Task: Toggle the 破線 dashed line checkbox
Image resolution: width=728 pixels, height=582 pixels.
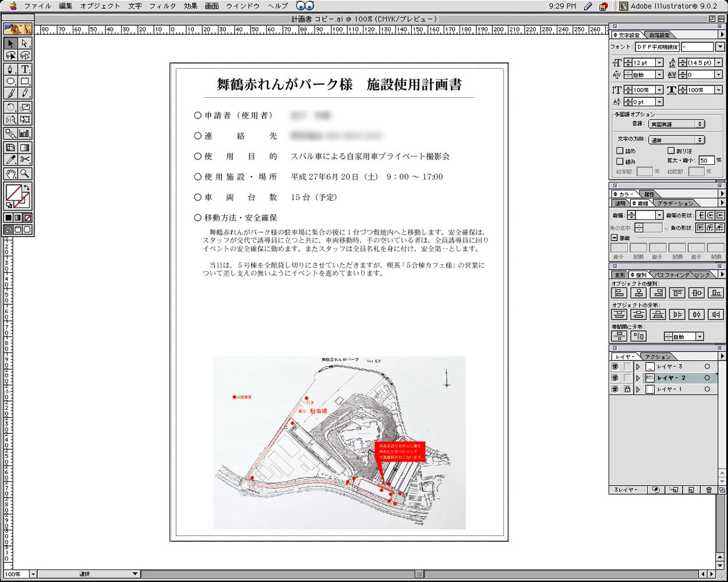Action: click(x=614, y=238)
